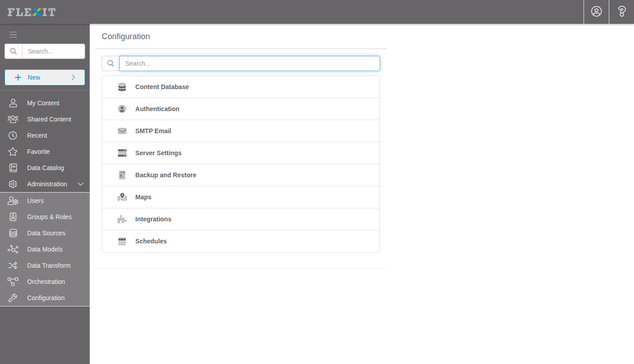Expand the New menu arrow
This screenshot has height=364, width=634.
click(x=73, y=77)
